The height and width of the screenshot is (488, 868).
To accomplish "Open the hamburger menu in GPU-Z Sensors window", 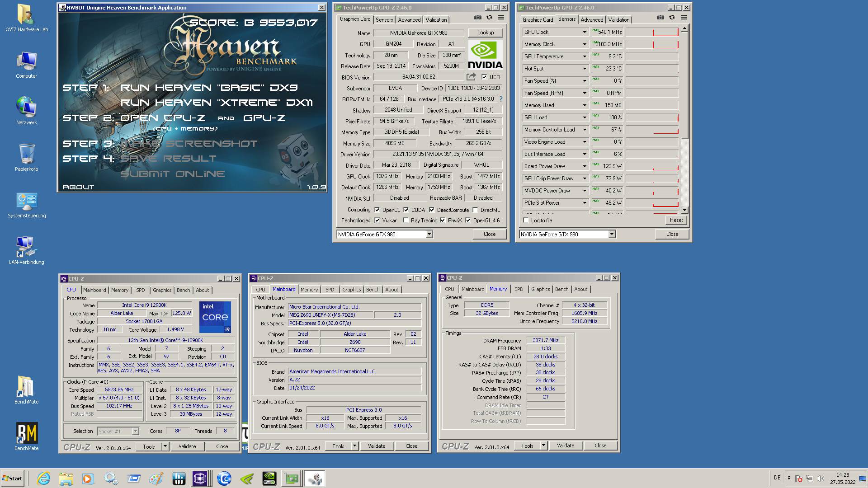I will [684, 18].
